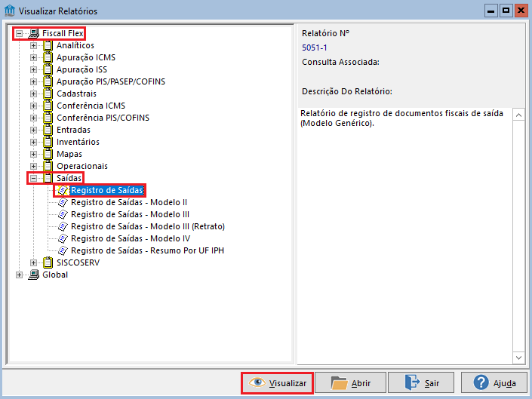Viewport: 532px width, 399px height.
Task: Click the Apuração ISS clipboard icon
Action: pos(48,69)
